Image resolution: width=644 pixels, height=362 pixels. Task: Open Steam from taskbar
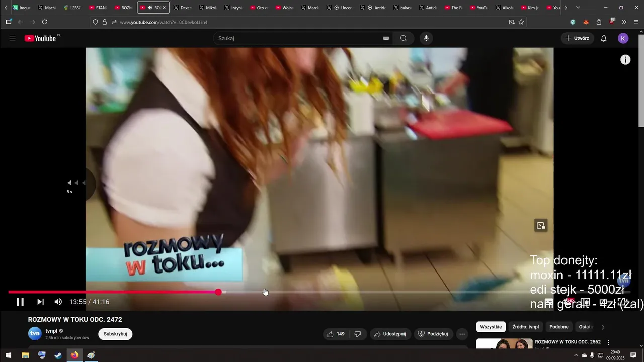tap(58, 355)
